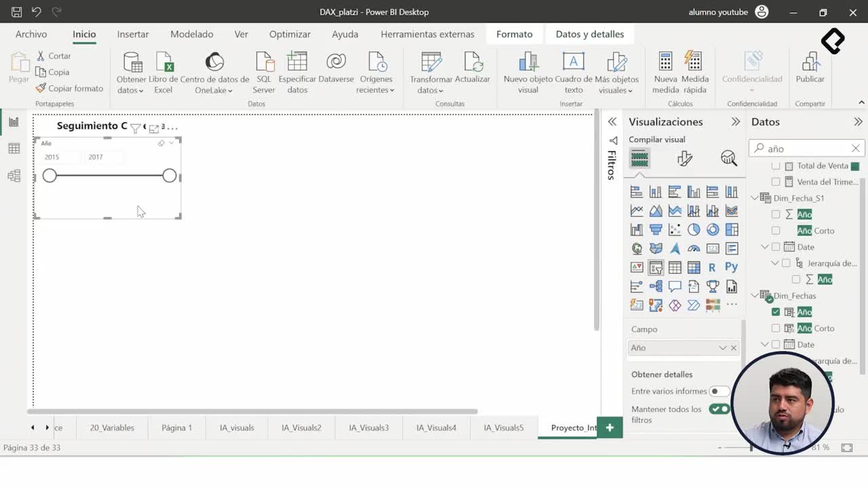Open the Model view in left sidebar

[x=14, y=176]
